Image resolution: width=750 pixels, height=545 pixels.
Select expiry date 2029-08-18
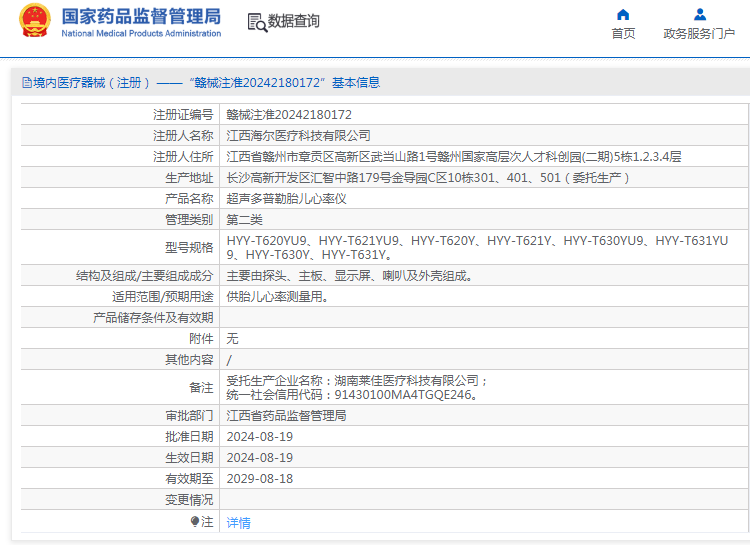pyautogui.click(x=260, y=479)
